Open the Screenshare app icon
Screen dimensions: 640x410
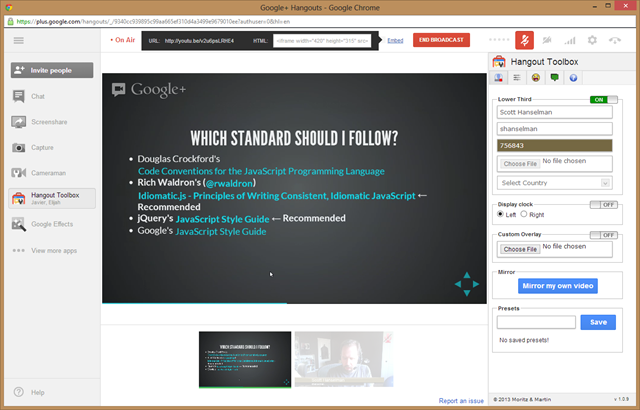(x=18, y=122)
